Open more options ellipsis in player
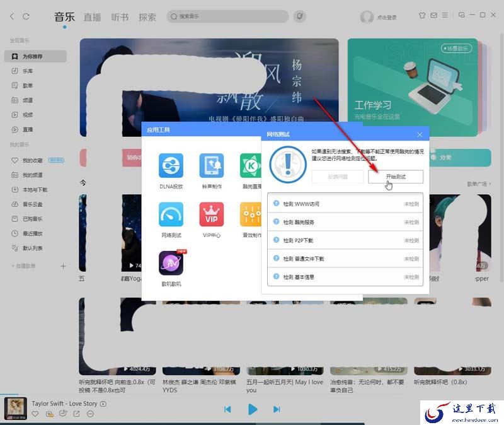Screen dimensions: 504x425 pos(90,414)
